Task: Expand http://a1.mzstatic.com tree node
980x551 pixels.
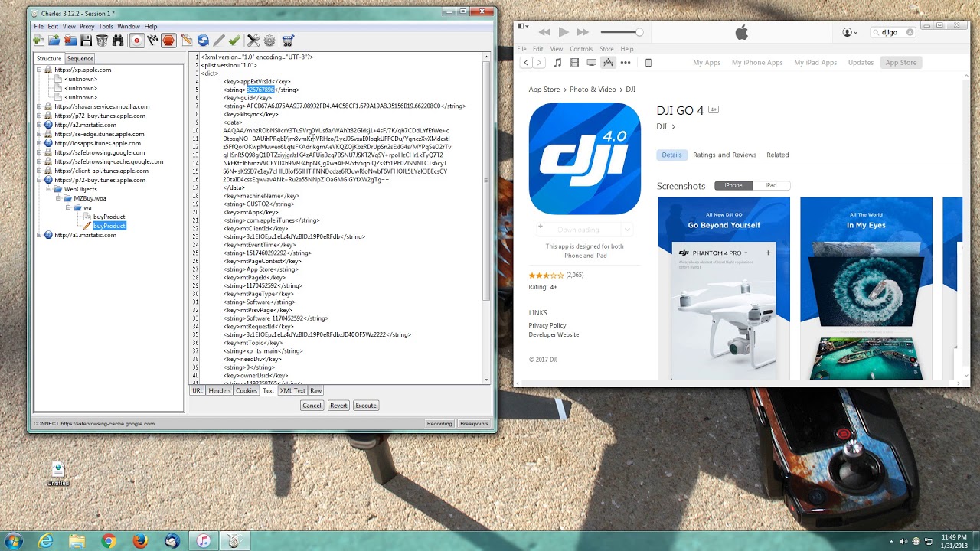Action: [39, 235]
